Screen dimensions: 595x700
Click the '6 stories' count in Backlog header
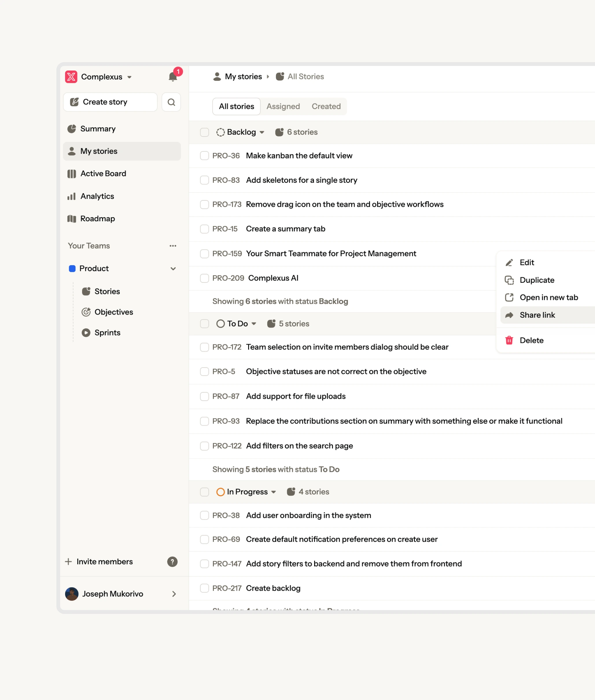click(x=302, y=132)
